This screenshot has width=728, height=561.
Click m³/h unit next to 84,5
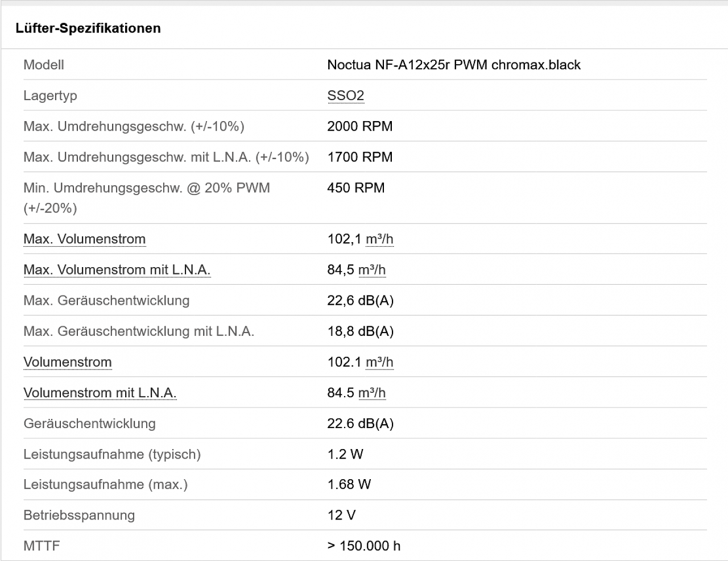[x=372, y=269]
